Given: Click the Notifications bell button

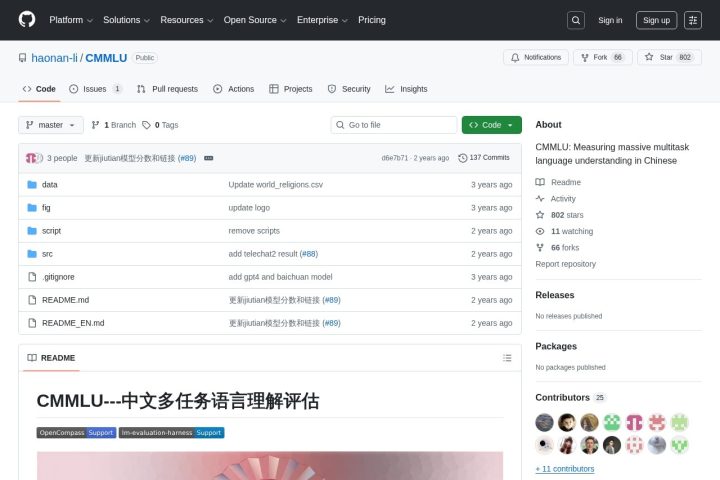Looking at the screenshot, I should click(x=536, y=57).
